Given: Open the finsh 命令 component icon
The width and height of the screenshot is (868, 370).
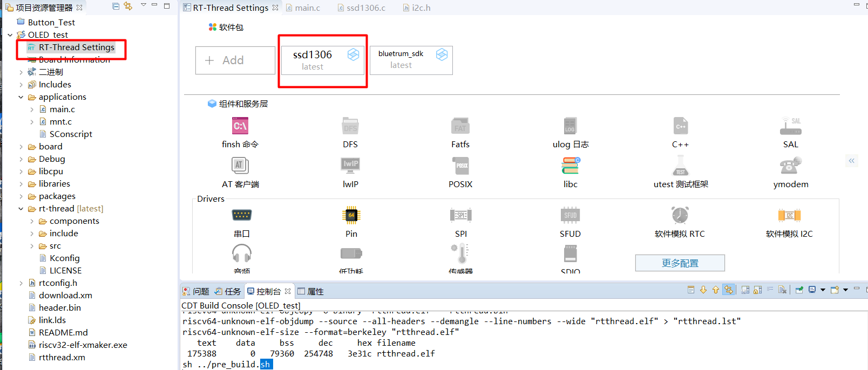Looking at the screenshot, I should tap(240, 126).
